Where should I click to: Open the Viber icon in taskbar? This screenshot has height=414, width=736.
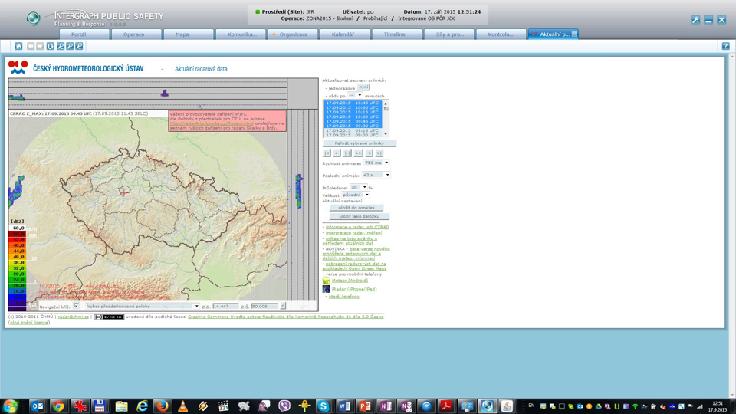tap(284, 406)
